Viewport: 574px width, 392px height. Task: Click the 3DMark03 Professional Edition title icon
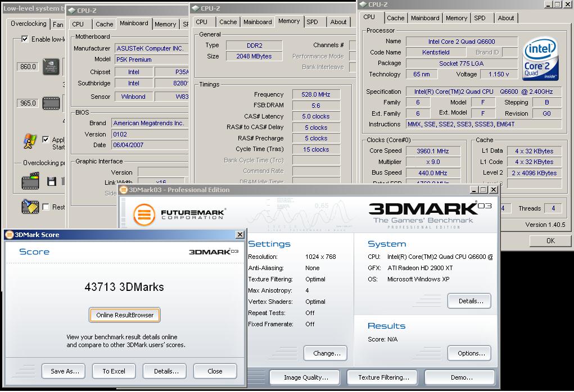[124, 189]
